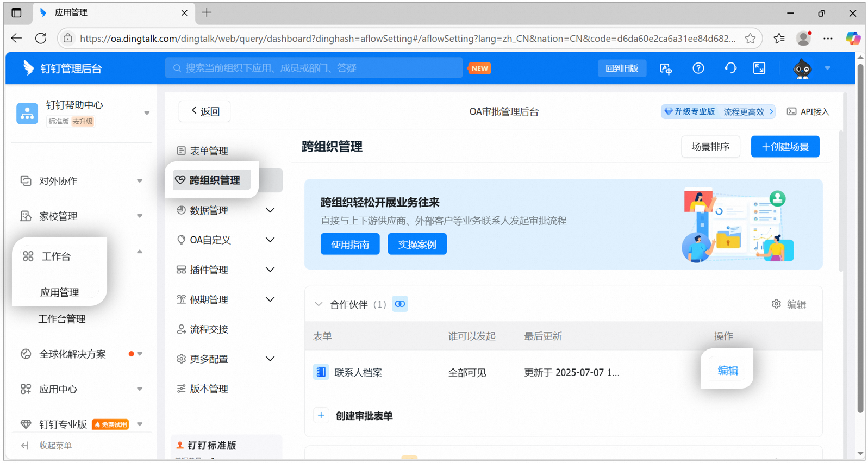Open tab actions menu icon
Viewport: 868px width, 463px height.
(x=16, y=12)
